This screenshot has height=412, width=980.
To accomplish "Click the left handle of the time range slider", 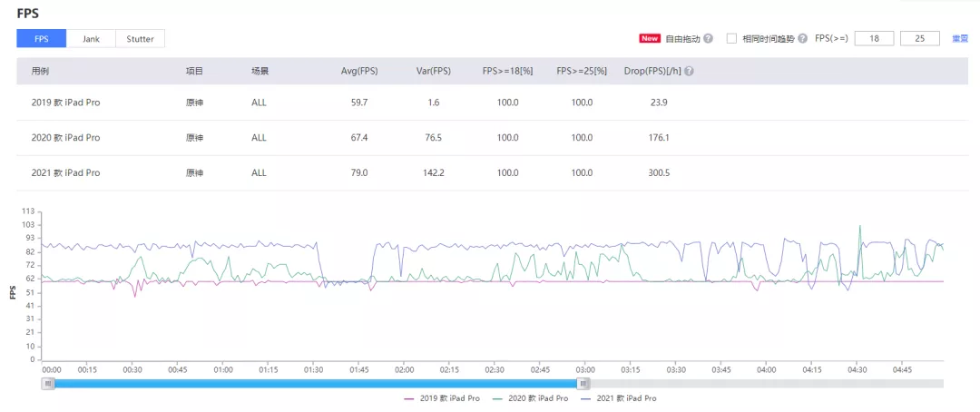I will pyautogui.click(x=47, y=384).
